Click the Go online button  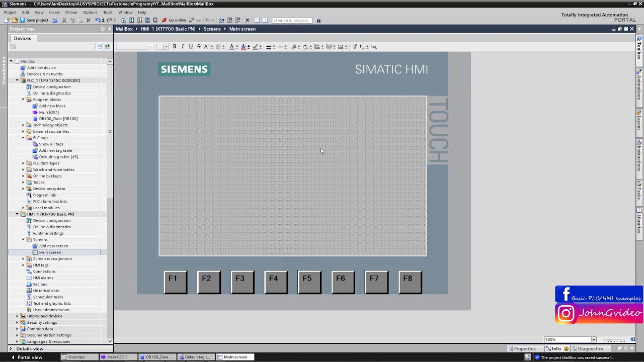[174, 20]
